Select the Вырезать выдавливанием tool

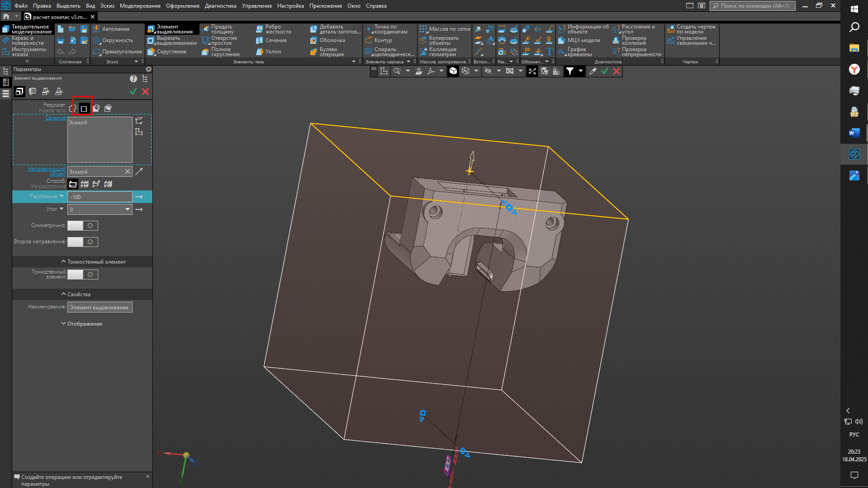172,40
